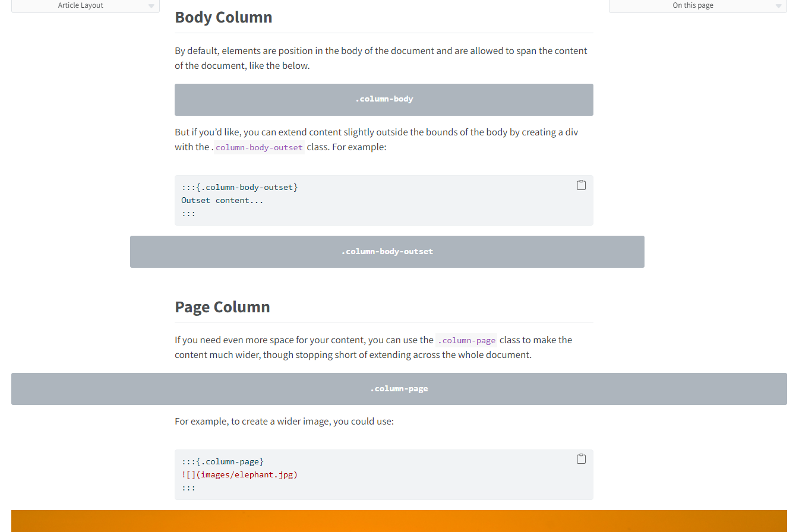Click the :::{.column-body-outset} code line
The width and height of the screenshot is (796, 532).
239,188
